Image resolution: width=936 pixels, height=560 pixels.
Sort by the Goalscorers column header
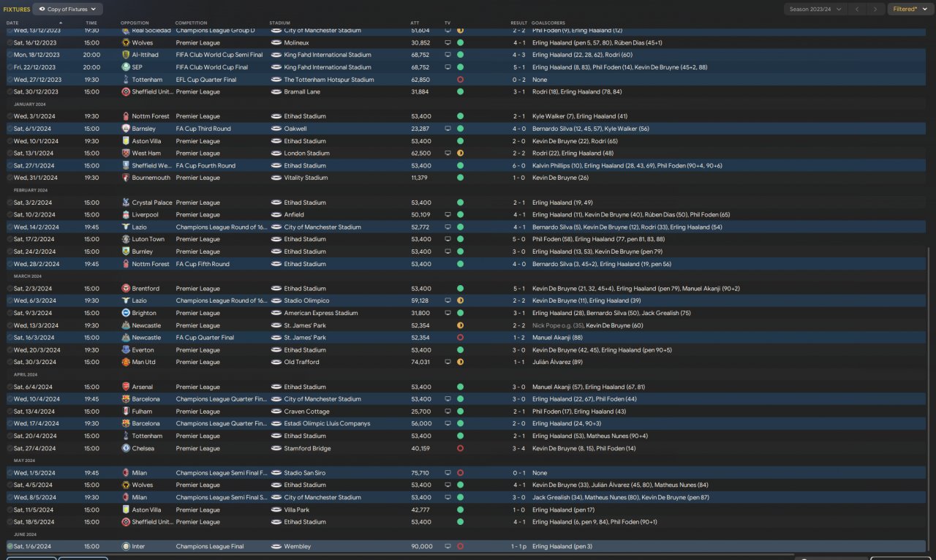click(548, 23)
